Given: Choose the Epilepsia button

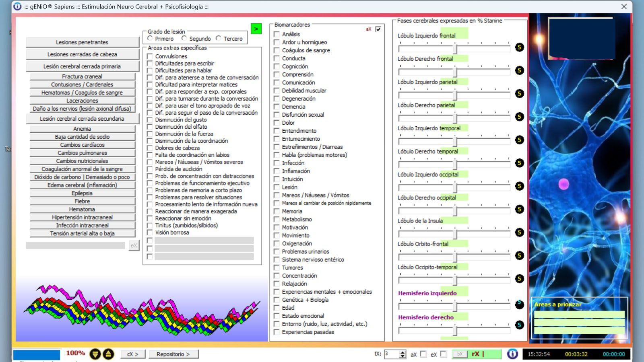Looking at the screenshot, I should point(83,193).
